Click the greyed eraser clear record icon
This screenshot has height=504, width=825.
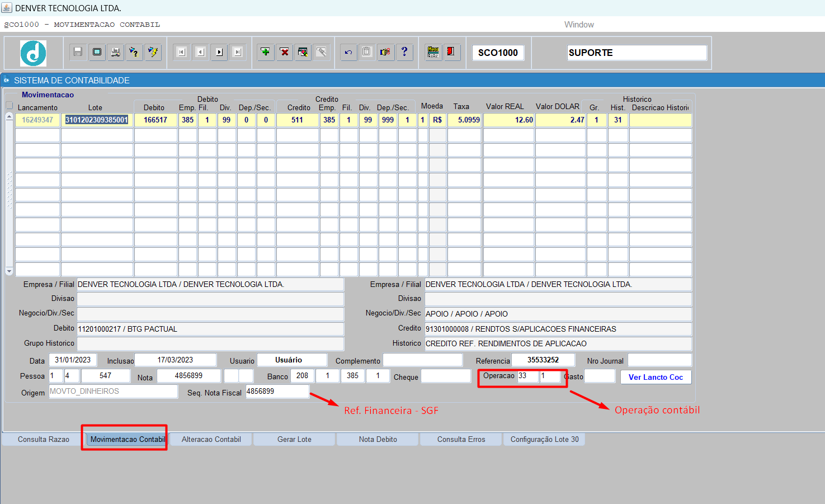pos(322,52)
